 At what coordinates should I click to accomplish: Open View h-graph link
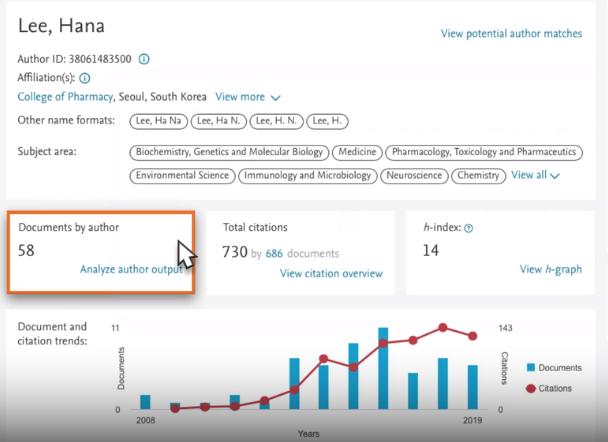coord(551,269)
